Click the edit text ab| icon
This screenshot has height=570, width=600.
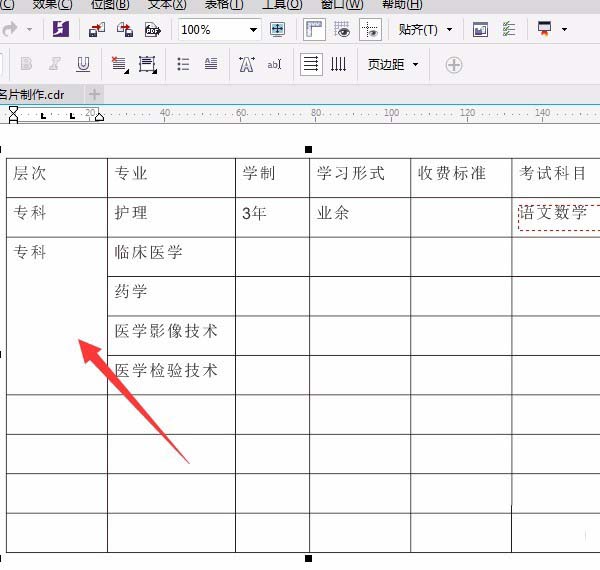(275, 64)
